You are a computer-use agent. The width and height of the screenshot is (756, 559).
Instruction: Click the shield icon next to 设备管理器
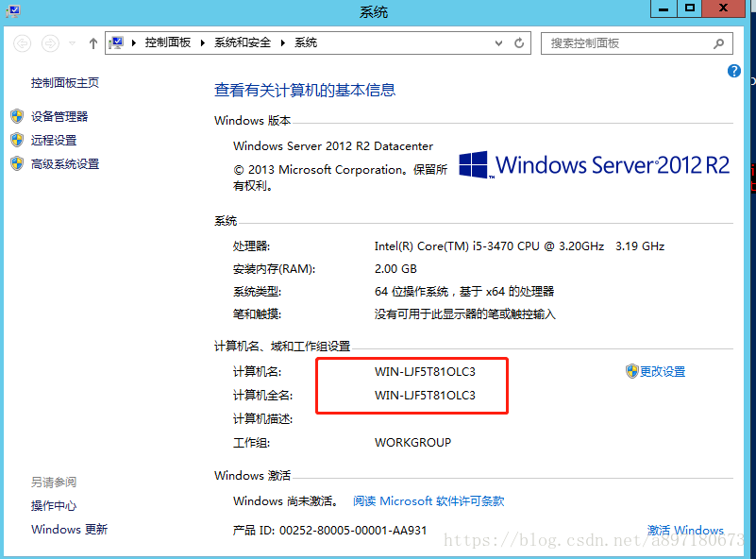[x=17, y=116]
